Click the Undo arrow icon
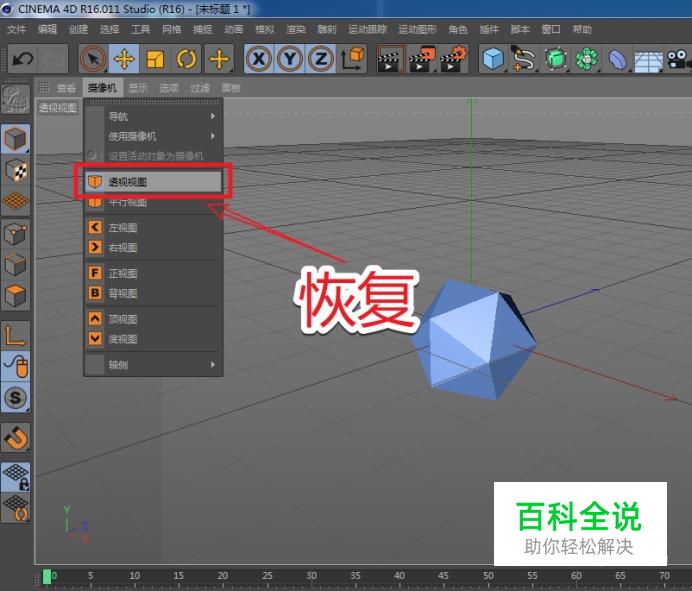The image size is (692, 591). click(x=23, y=59)
